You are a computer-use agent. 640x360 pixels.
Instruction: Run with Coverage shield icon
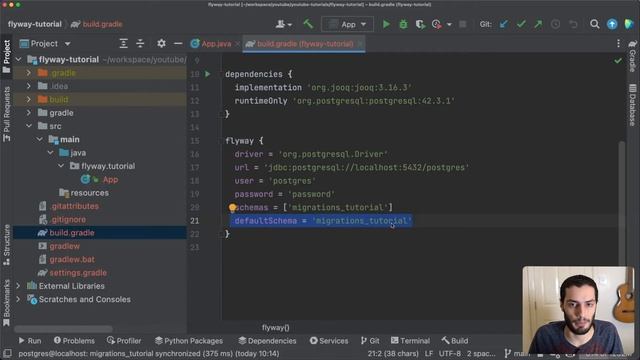pos(420,24)
